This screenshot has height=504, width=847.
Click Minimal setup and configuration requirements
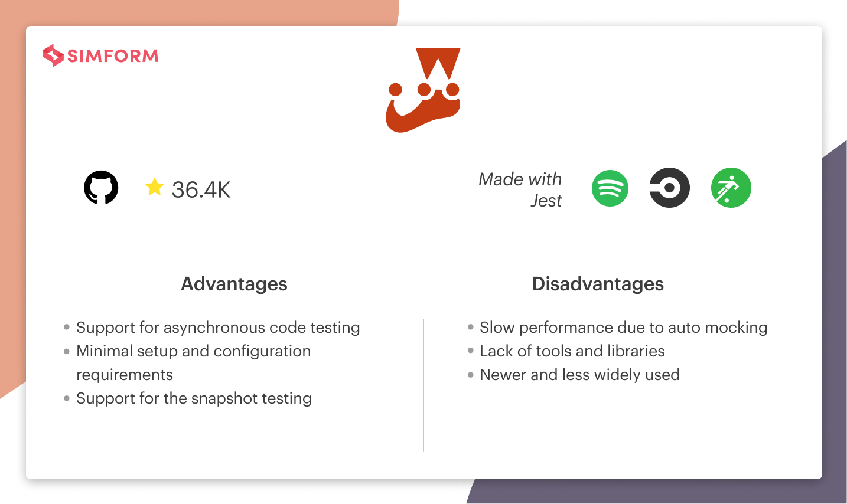pyautogui.click(x=194, y=362)
